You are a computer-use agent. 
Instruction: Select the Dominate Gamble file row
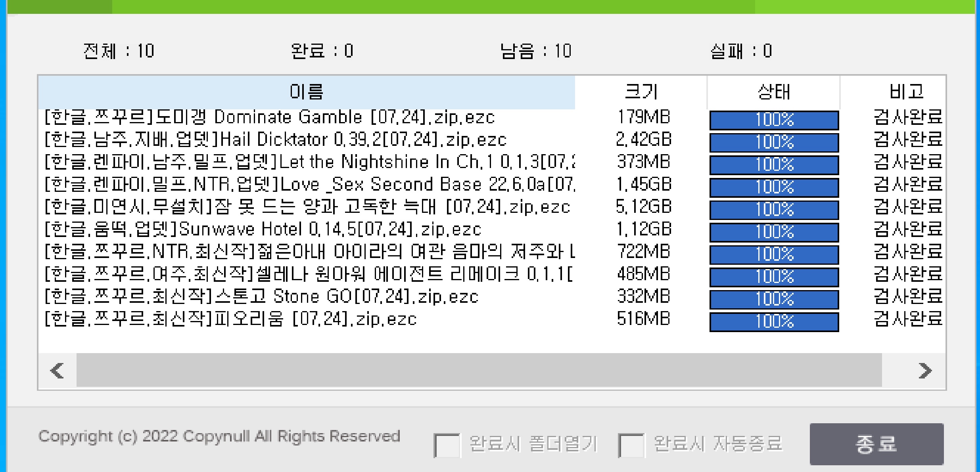point(270,118)
